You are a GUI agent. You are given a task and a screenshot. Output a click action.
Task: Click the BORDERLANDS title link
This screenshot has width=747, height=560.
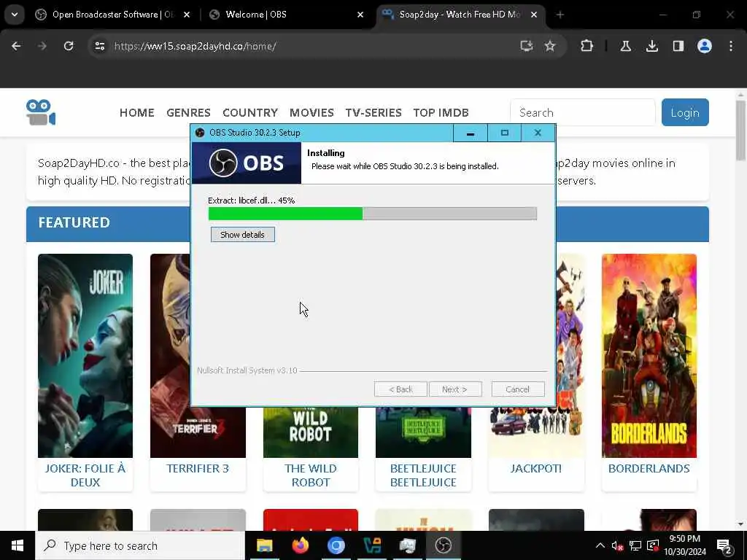(649, 468)
